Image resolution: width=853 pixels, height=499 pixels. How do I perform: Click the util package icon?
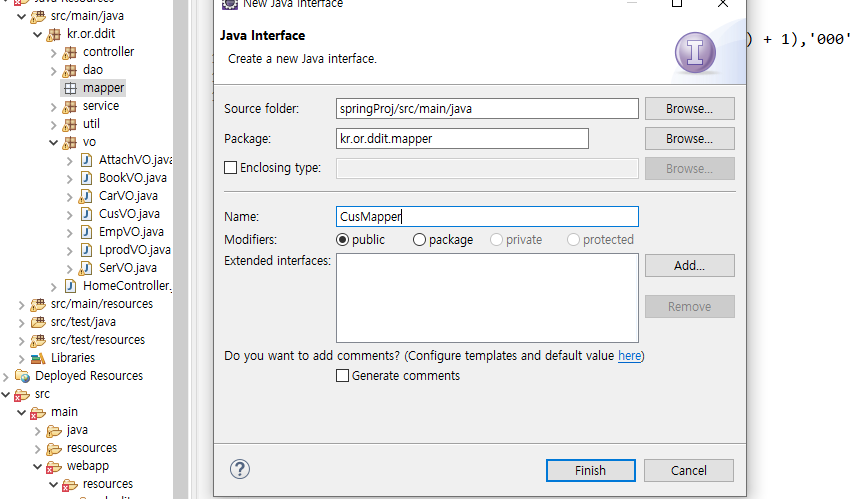coord(70,125)
